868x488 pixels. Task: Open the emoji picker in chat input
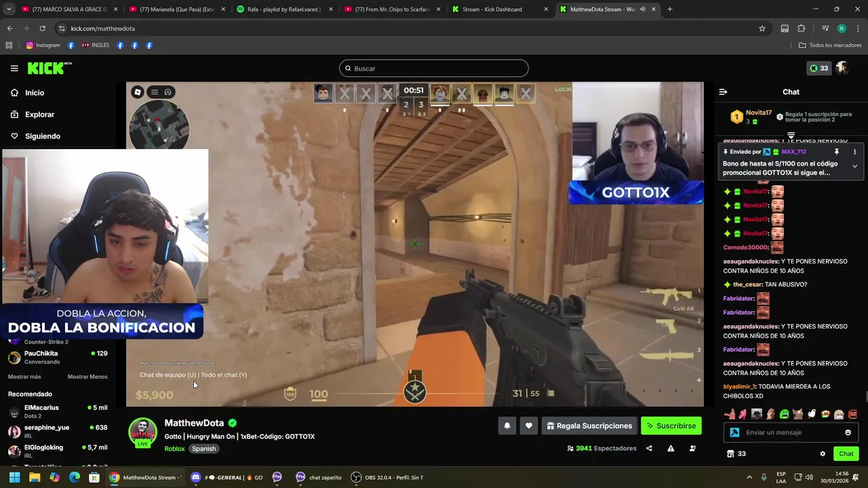click(x=848, y=432)
